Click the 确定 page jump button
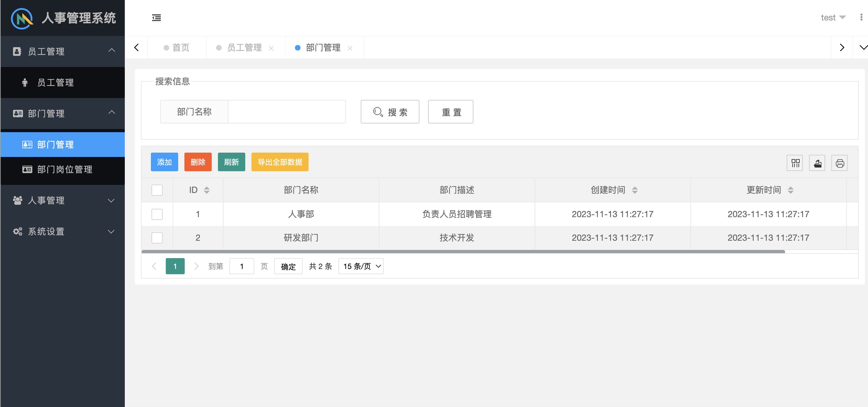This screenshot has width=868, height=407. (288, 266)
